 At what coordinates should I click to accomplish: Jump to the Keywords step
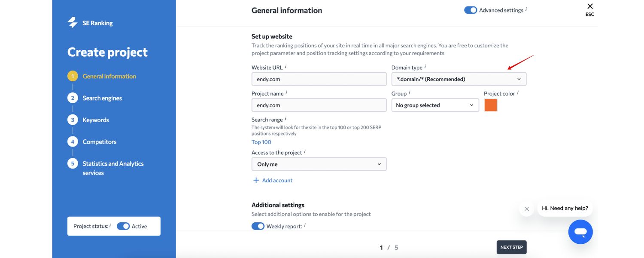point(95,120)
